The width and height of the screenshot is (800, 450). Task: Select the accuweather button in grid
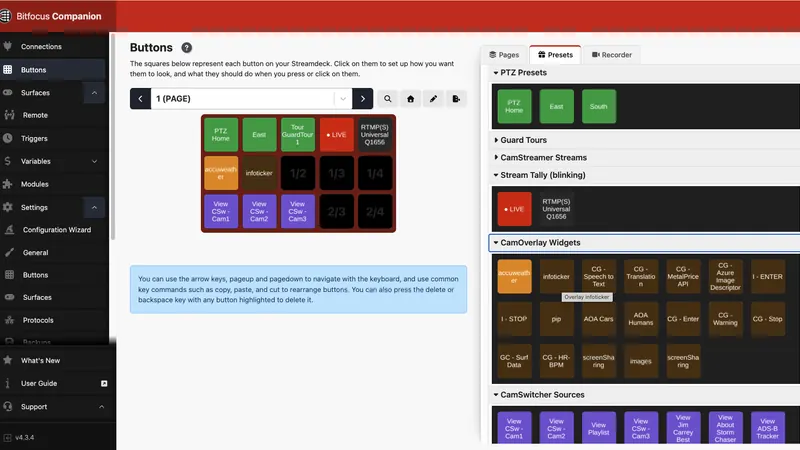click(221, 173)
